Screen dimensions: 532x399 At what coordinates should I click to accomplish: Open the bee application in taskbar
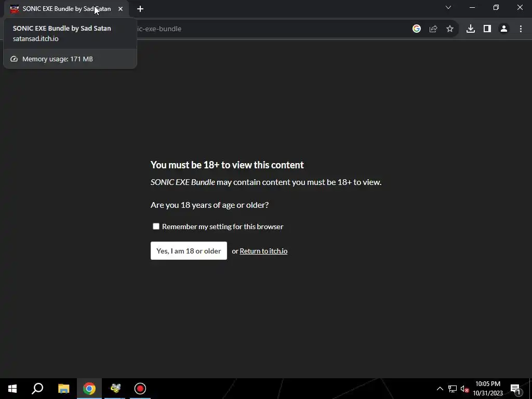point(115,389)
